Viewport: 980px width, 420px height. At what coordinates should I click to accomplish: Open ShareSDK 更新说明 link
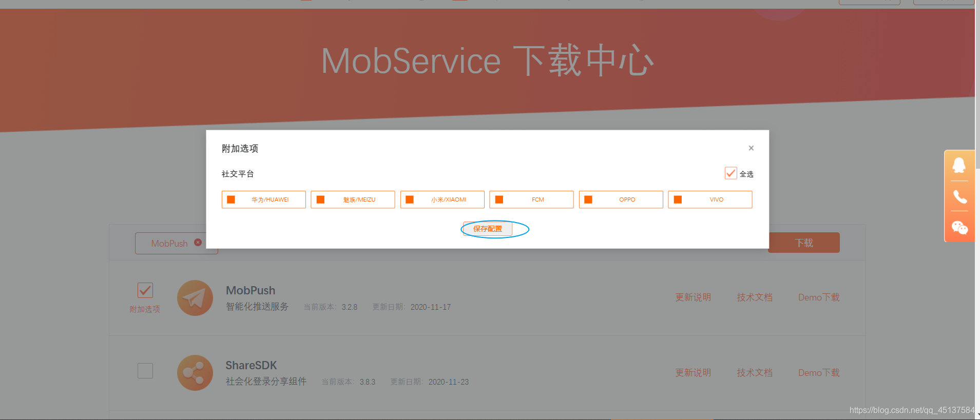(x=693, y=373)
